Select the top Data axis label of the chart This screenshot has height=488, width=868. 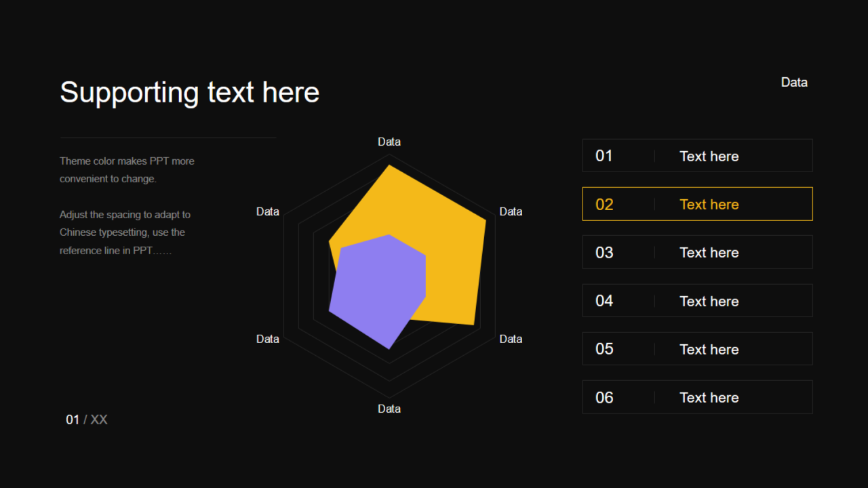(389, 142)
